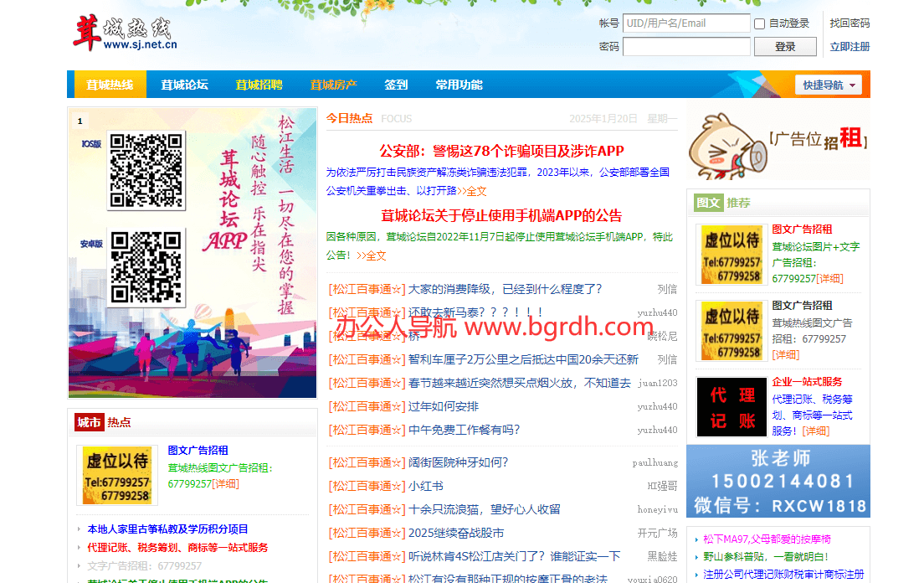The image size is (924, 583).
Task: Click the 图文 推荐 section header
Action: (722, 203)
